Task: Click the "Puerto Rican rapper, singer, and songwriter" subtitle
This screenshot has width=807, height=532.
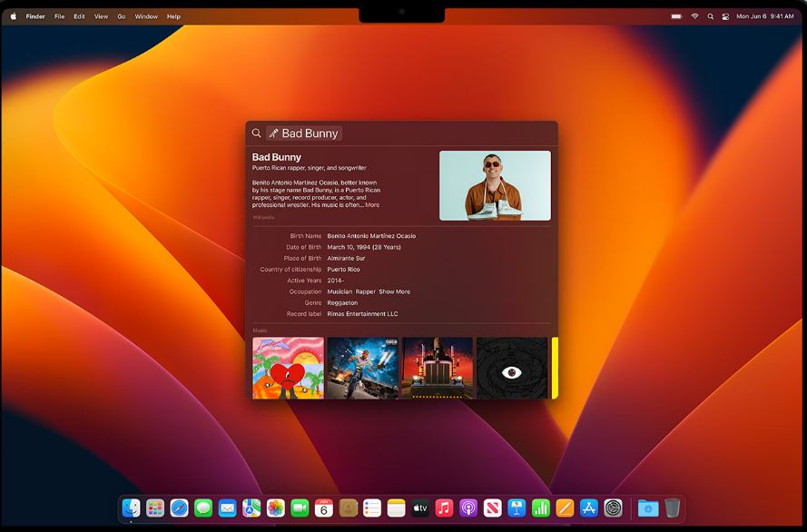Action: (x=310, y=168)
